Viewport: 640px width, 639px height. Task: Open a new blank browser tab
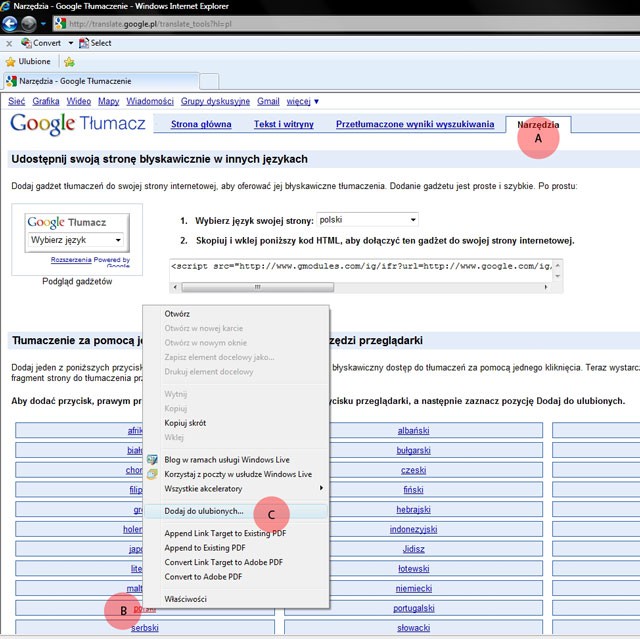[209, 81]
